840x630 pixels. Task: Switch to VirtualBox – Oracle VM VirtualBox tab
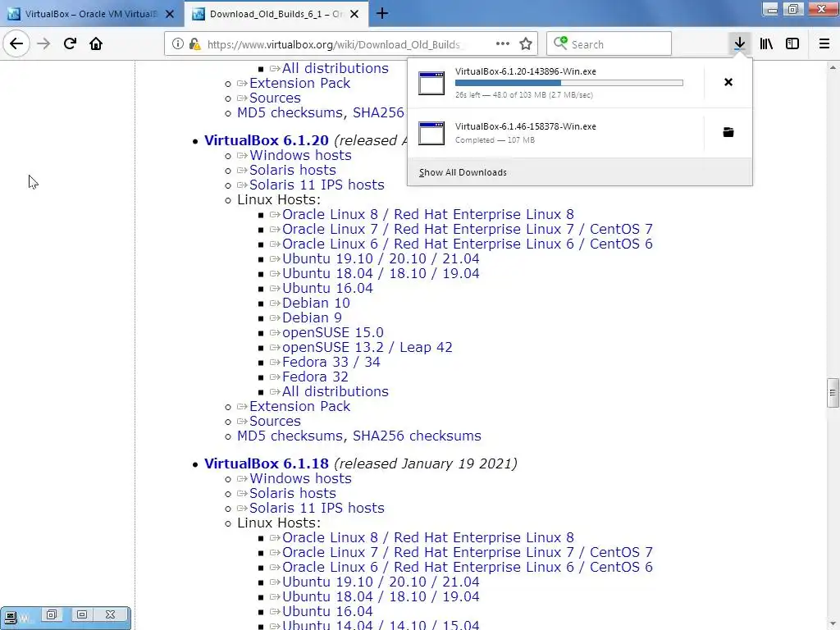click(91, 14)
